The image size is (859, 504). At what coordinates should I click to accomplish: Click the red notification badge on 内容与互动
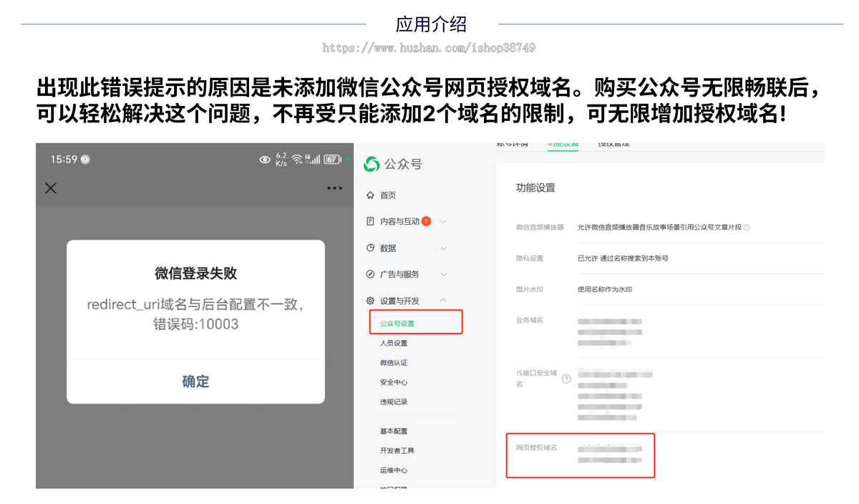pyautogui.click(x=427, y=221)
